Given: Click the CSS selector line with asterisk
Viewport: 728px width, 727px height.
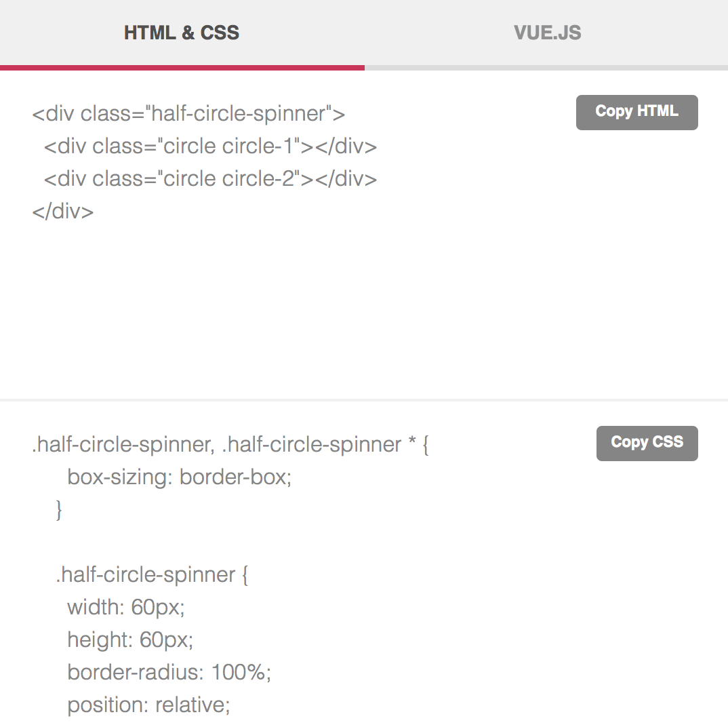Looking at the screenshot, I should pos(230,444).
